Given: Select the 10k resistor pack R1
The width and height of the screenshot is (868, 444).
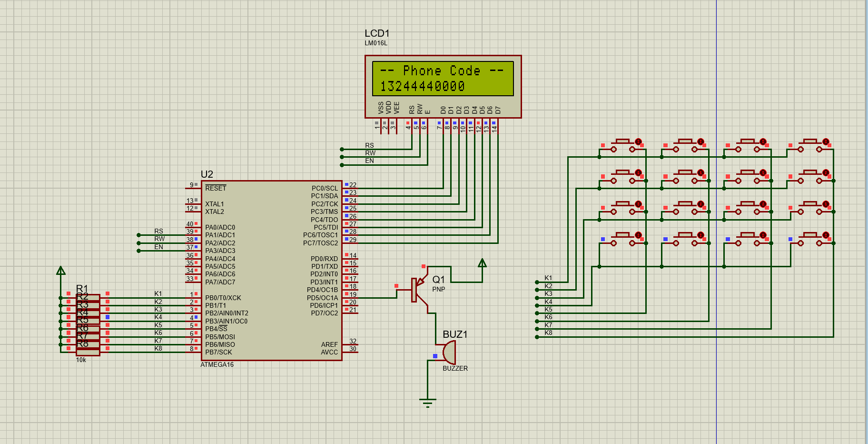Looking at the screenshot, I should click(x=87, y=324).
